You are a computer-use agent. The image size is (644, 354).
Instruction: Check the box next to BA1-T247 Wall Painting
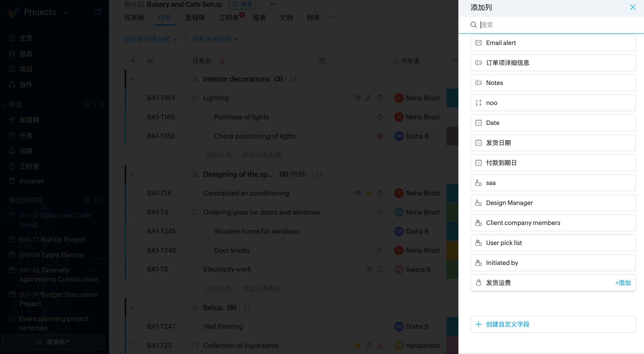133,326
